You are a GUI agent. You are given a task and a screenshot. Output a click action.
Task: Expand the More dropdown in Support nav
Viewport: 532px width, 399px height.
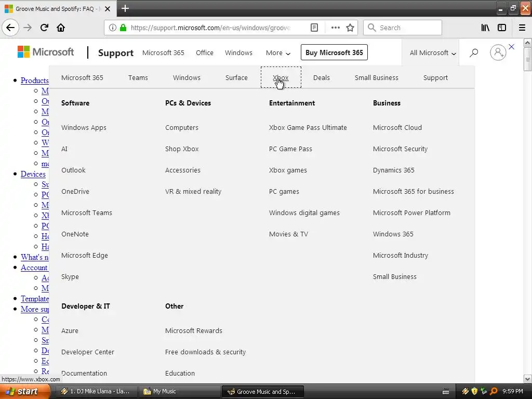(278, 52)
